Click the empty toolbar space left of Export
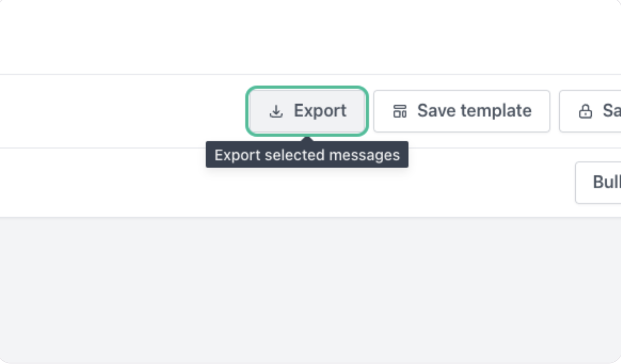621x364 pixels. pyautogui.click(x=123, y=111)
